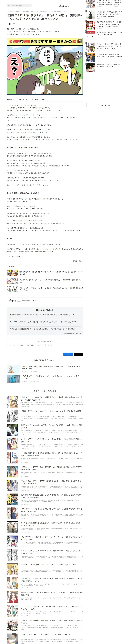Click the second share icon under headline
This screenshot has height=644, width=129.
(x=10, y=24)
